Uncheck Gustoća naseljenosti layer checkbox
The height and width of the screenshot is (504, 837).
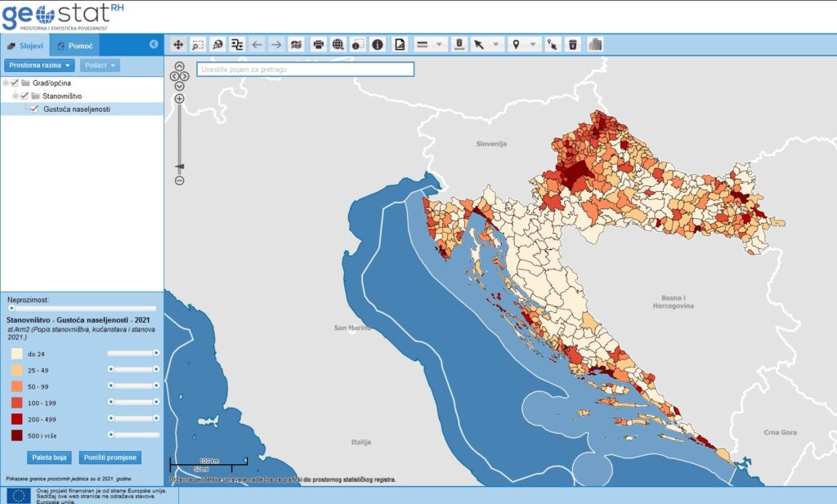click(34, 109)
